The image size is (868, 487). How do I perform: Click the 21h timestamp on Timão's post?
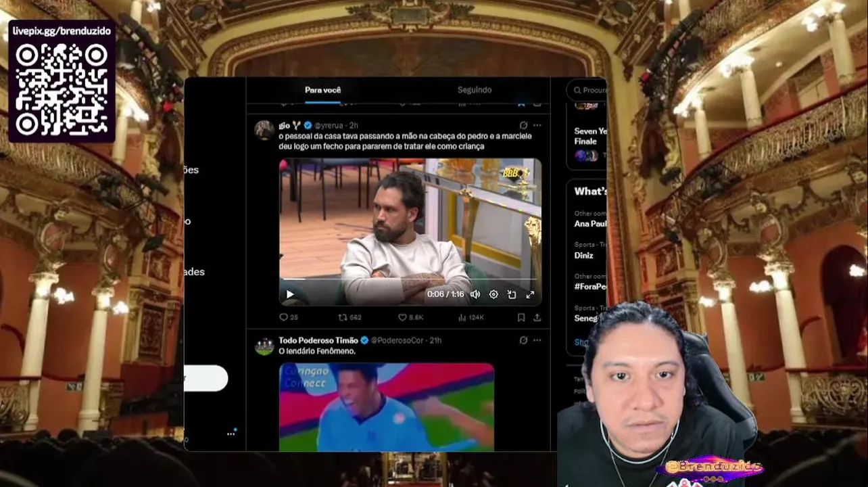tap(435, 340)
